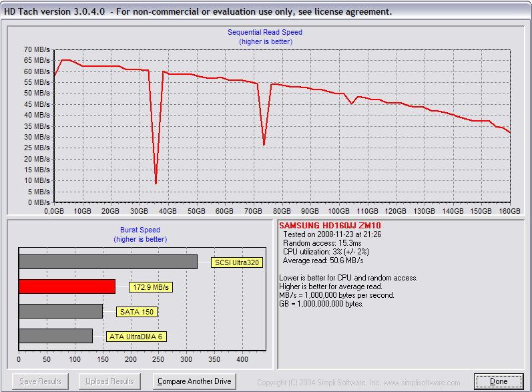Image resolution: width=532 pixels, height=392 pixels.
Task: Click the 160GB axis label
Action: pos(509,211)
